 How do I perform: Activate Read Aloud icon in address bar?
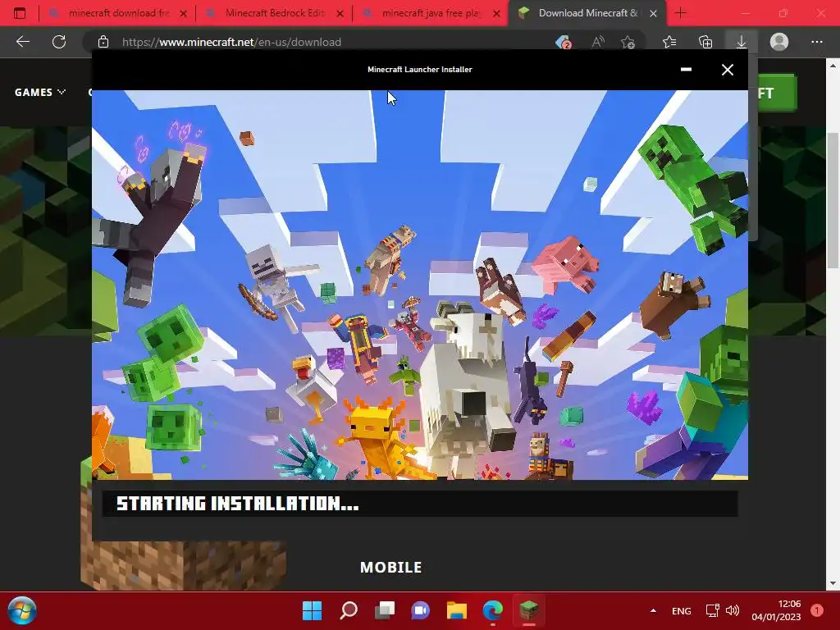(x=598, y=42)
